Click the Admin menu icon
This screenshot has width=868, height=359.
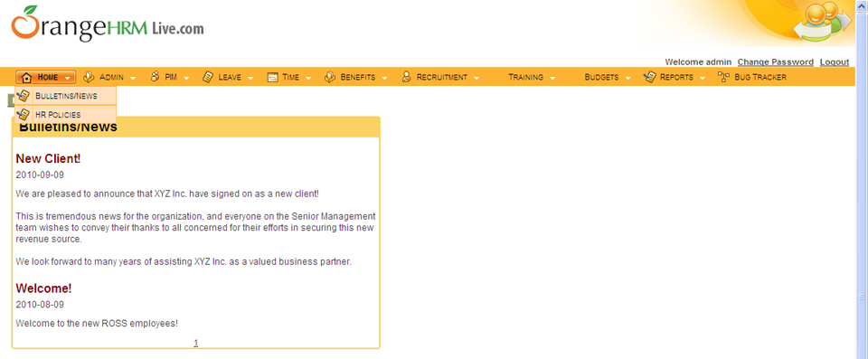89,77
